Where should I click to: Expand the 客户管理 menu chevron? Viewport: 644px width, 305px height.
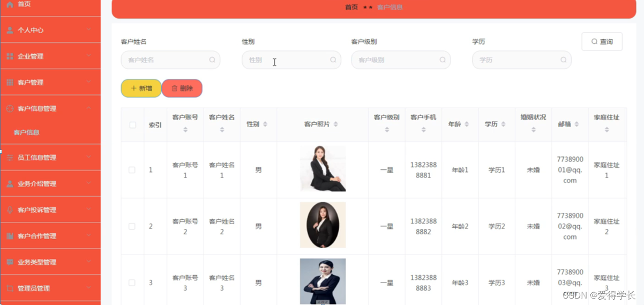(89, 82)
